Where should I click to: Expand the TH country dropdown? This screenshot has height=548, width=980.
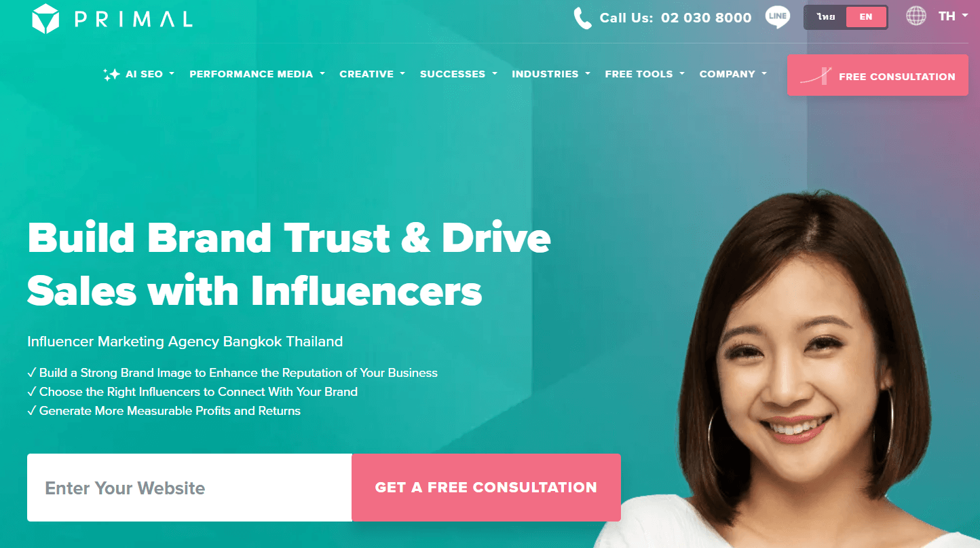(x=953, y=16)
